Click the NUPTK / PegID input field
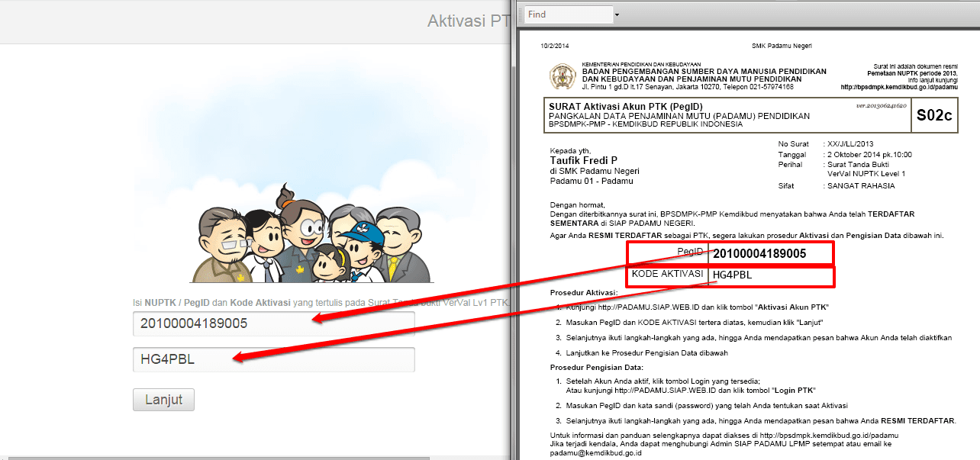This screenshot has height=460, width=980. coord(273,323)
